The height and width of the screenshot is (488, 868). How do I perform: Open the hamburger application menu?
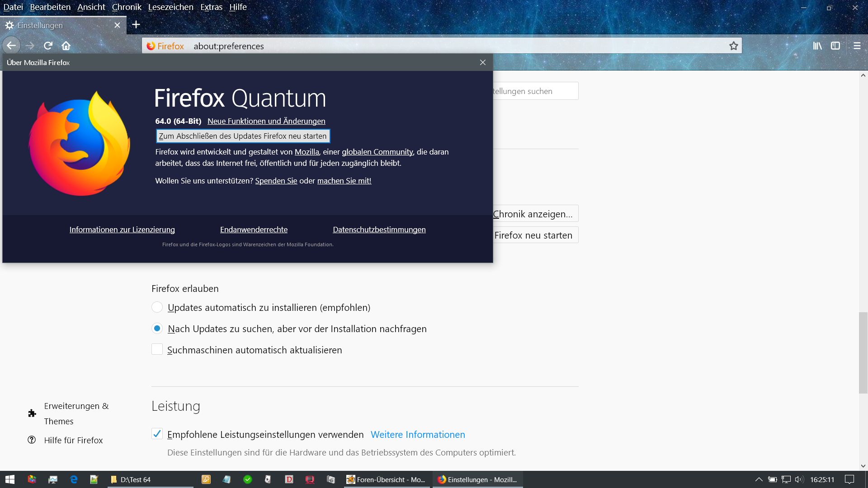[857, 46]
